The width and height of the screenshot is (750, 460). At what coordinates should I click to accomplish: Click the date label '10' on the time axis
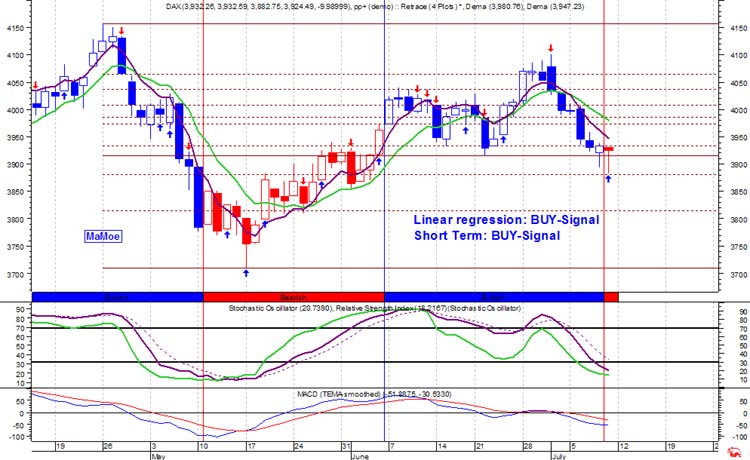pos(203,446)
